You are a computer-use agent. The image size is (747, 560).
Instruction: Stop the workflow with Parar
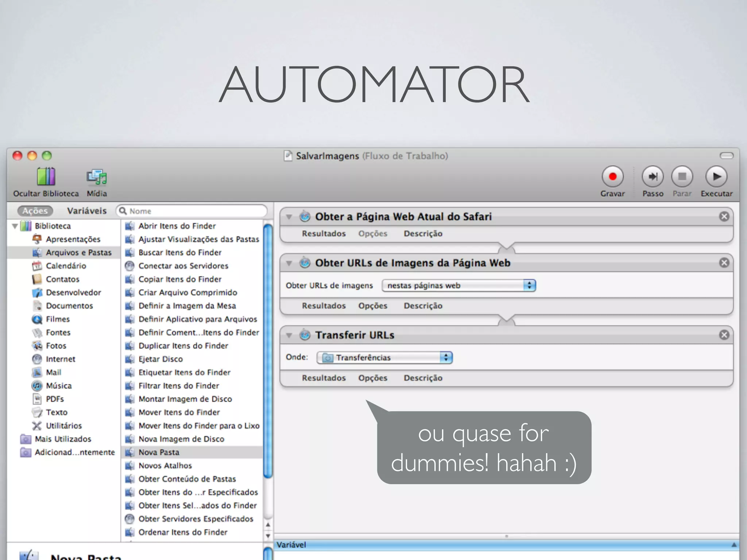(x=682, y=177)
